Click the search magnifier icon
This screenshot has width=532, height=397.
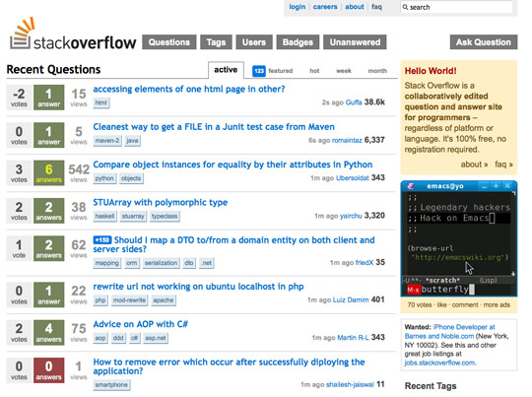pos(405,7)
